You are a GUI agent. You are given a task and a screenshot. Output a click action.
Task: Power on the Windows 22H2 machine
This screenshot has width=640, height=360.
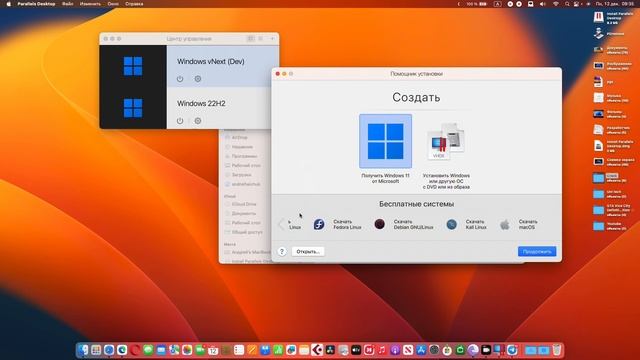click(180, 121)
